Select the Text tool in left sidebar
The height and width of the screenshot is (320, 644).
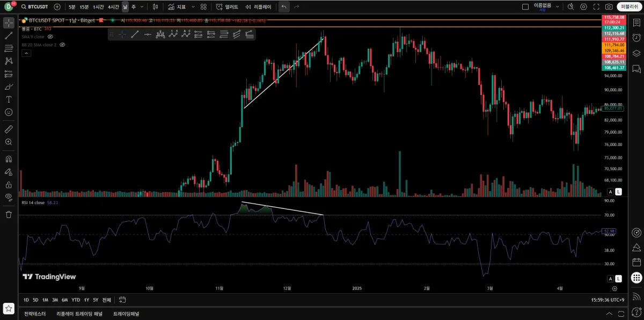point(9,99)
